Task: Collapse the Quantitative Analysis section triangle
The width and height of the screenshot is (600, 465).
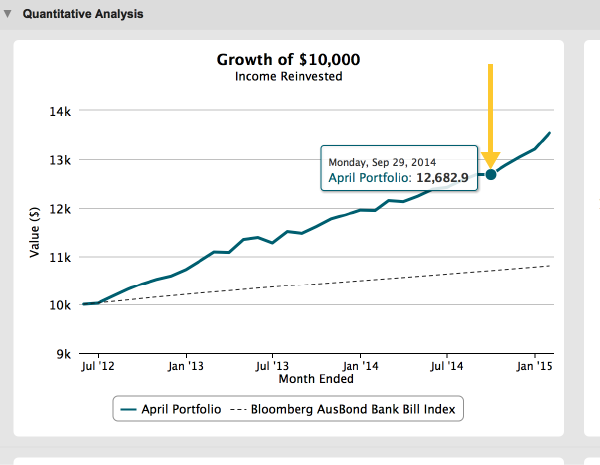Action: (8, 14)
